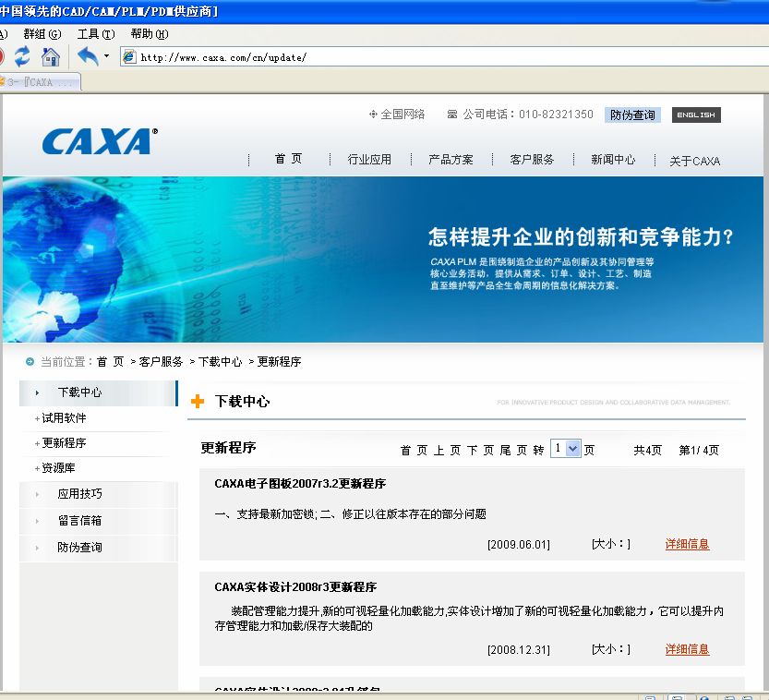Click the 共4页 page count text
The width and height of the screenshot is (769, 700).
647,451
